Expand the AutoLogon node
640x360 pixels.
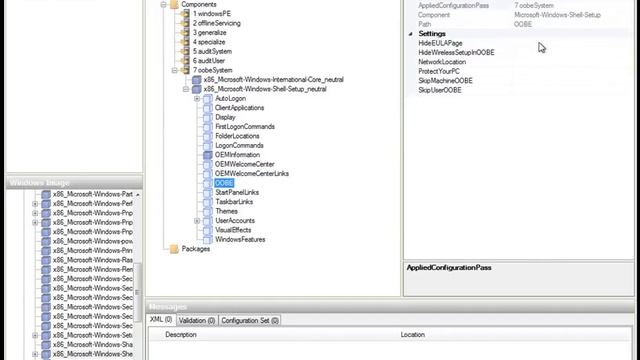197,98
